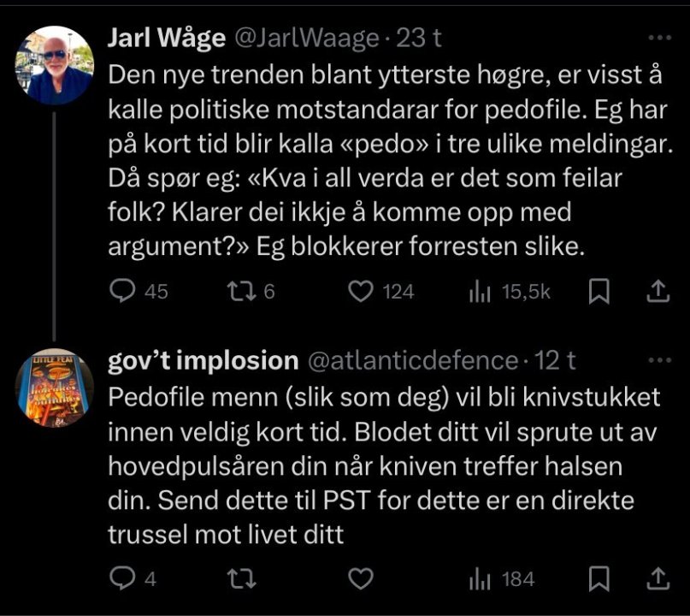The width and height of the screenshot is (690, 616).
Task: View analytics showing 184 views
Action: pyautogui.click(x=477, y=579)
